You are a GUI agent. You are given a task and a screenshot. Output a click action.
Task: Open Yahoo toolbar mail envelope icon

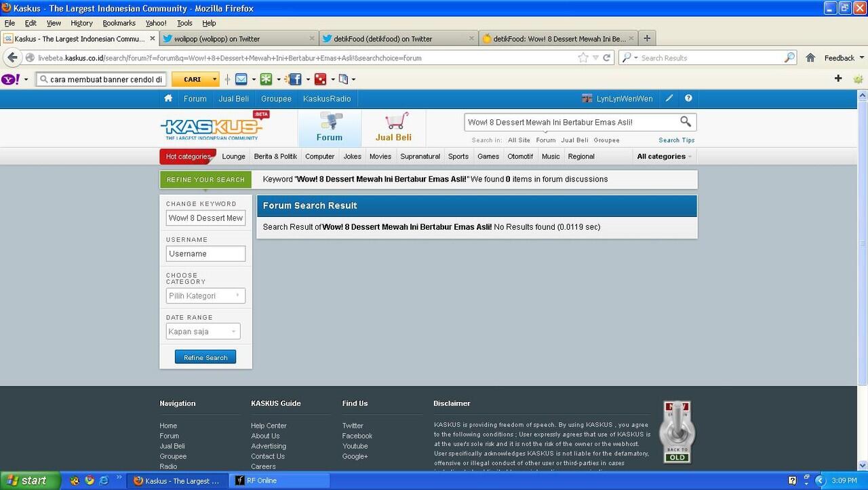(241, 79)
